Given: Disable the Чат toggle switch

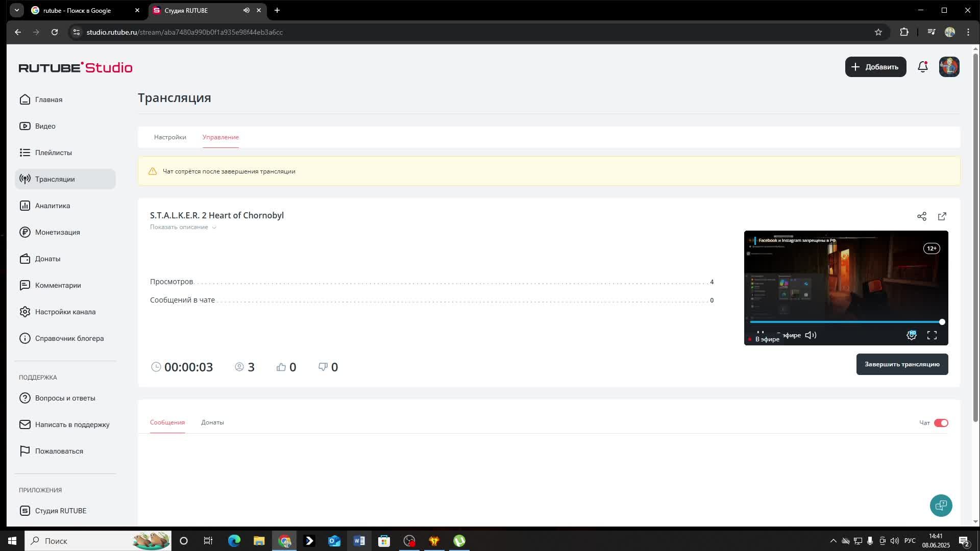Looking at the screenshot, I should point(941,423).
